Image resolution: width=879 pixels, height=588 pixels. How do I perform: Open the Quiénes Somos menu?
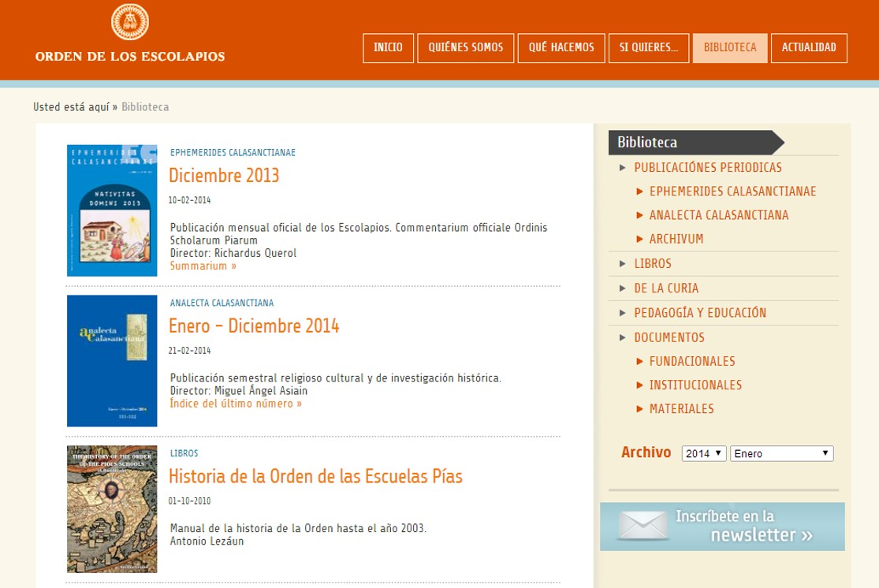click(x=465, y=48)
